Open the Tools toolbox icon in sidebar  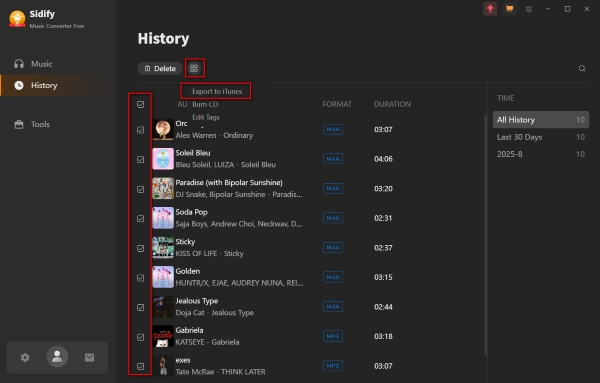tap(19, 124)
